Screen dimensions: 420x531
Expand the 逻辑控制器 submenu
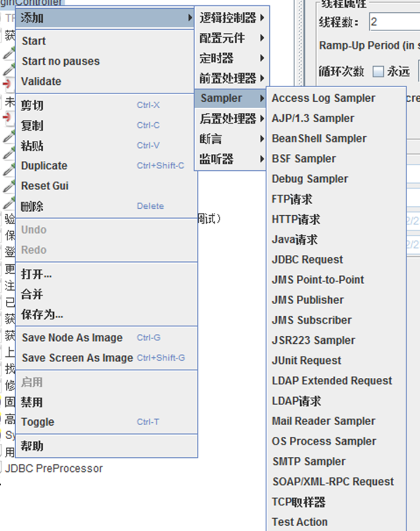click(x=232, y=18)
